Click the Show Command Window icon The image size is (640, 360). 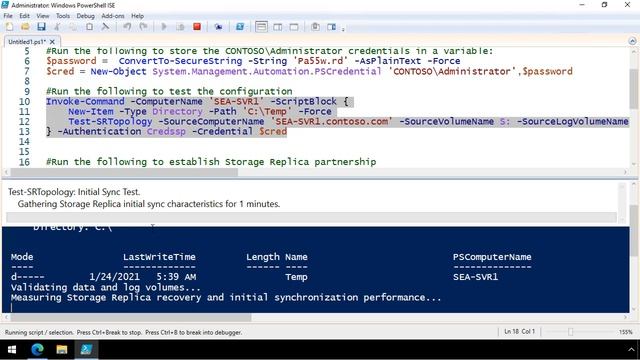point(315,27)
